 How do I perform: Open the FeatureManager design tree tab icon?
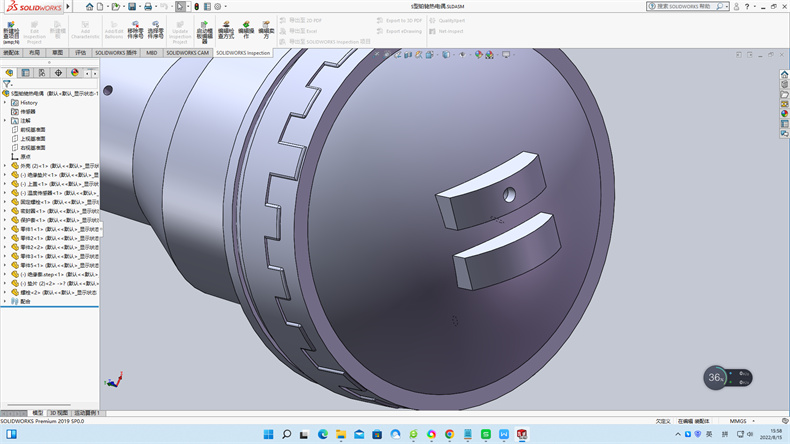10,73
